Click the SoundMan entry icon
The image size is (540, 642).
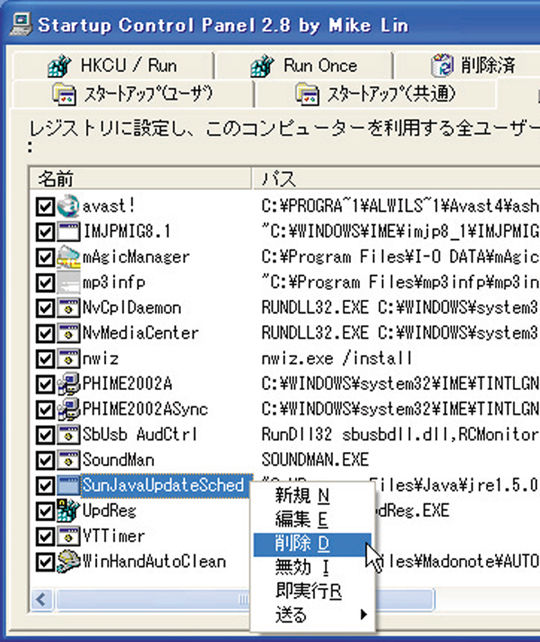(68, 460)
